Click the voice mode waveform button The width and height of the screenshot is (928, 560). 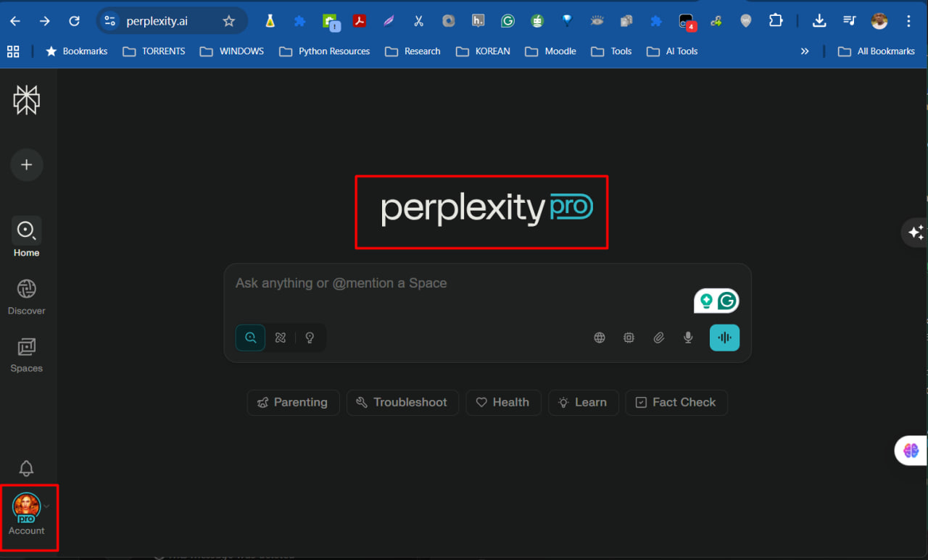click(724, 338)
